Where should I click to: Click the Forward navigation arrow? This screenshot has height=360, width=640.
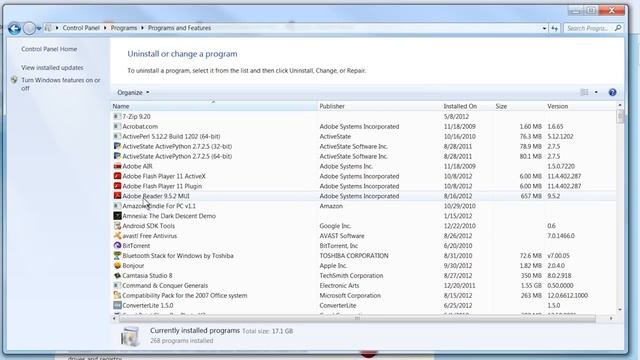coord(29,29)
